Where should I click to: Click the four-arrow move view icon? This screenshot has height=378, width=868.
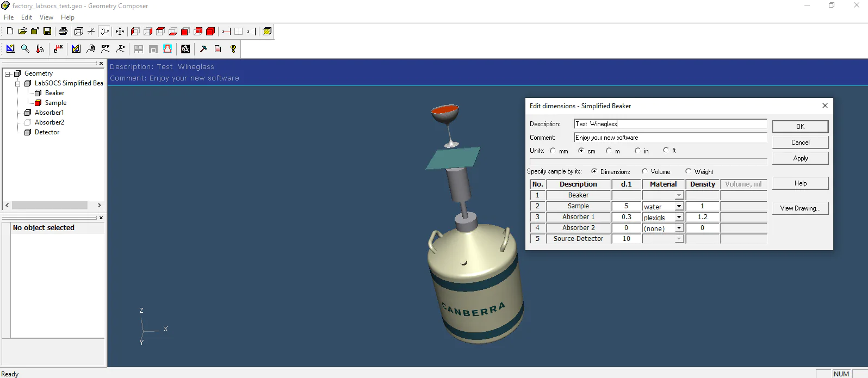[120, 32]
